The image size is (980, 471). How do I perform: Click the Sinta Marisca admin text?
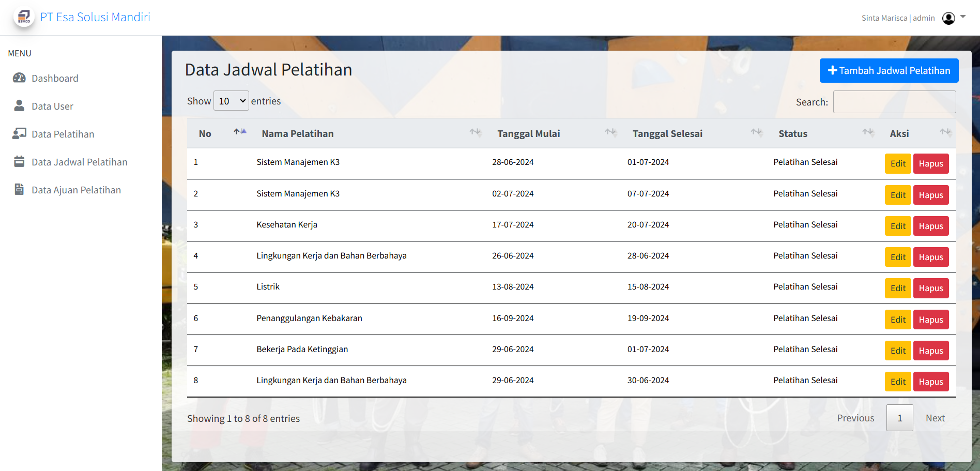(898, 18)
